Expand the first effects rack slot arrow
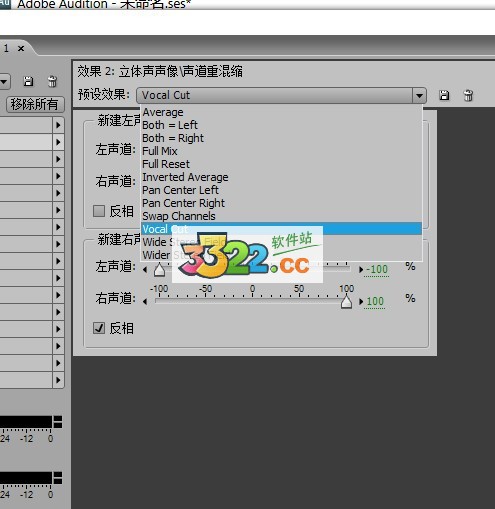 pyautogui.click(x=58, y=125)
